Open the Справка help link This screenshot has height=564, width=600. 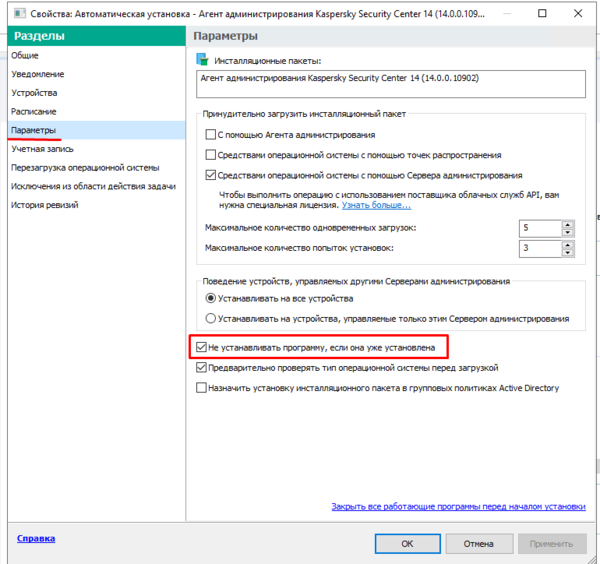[x=36, y=538]
